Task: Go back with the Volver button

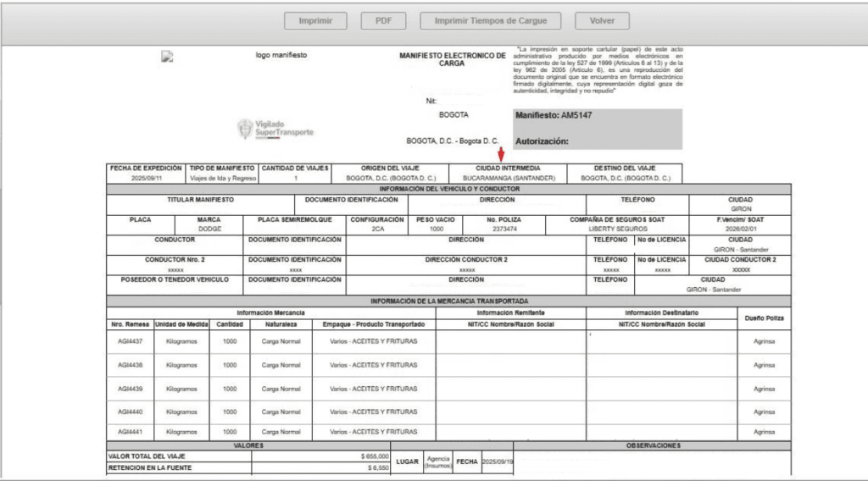Action: 602,20
